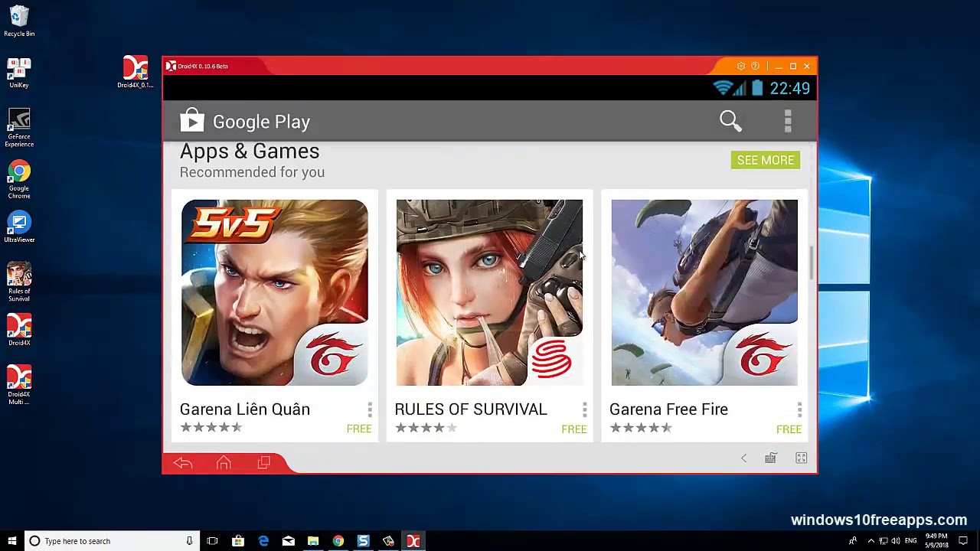Open RULES OF SURVIVAL app thumbnail

[x=489, y=292]
